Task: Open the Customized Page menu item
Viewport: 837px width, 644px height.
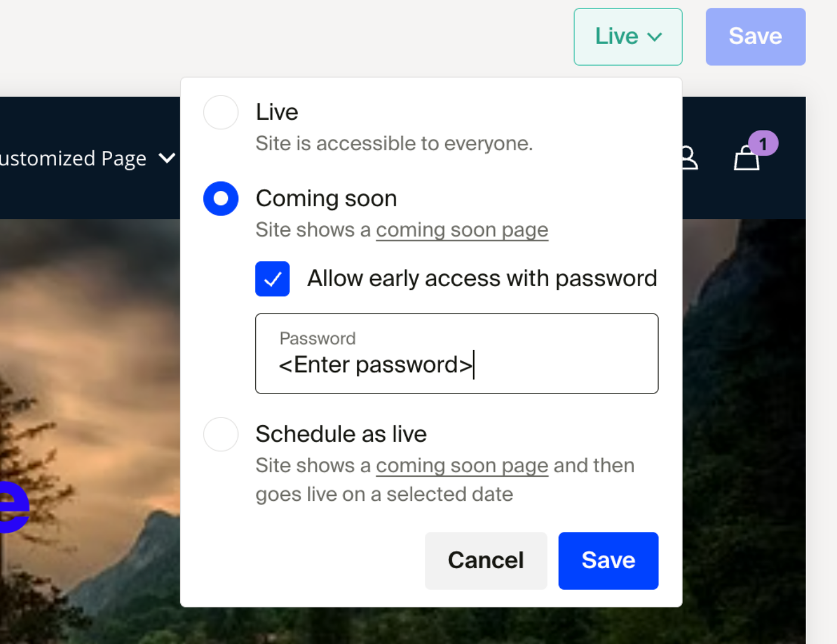Action: click(73, 159)
